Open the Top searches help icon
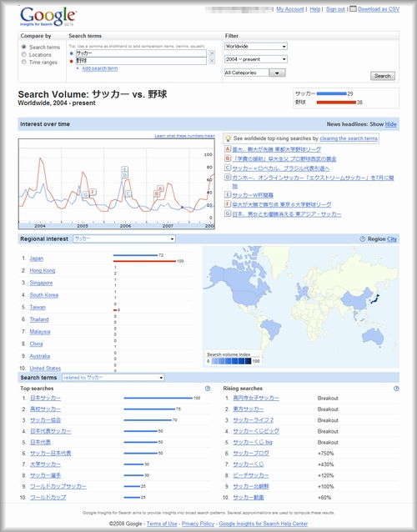The width and height of the screenshot is (417, 532). pos(208,389)
